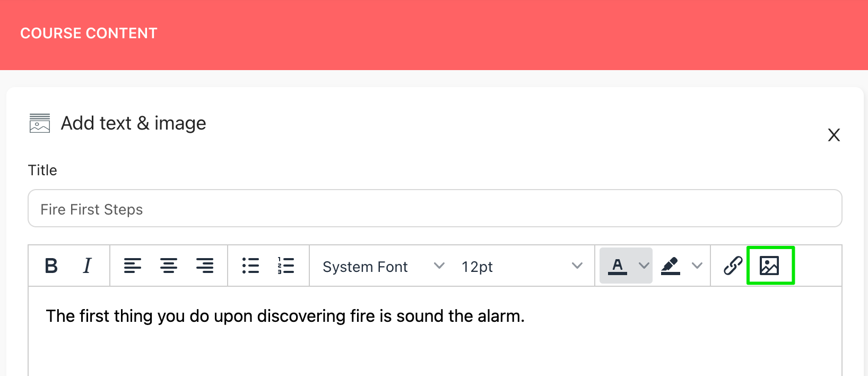Apply the text color button
Viewport: 868px width, 376px height.
(618, 266)
